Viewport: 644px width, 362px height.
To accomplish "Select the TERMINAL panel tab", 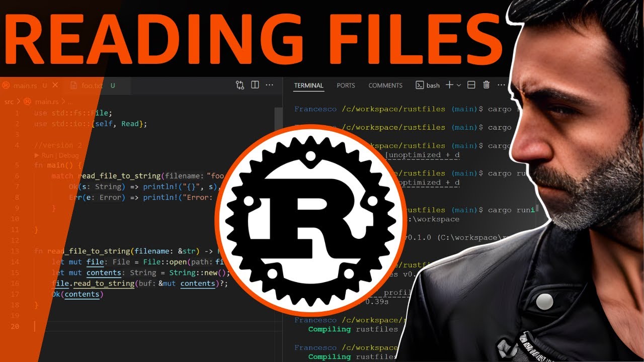I will coord(309,85).
